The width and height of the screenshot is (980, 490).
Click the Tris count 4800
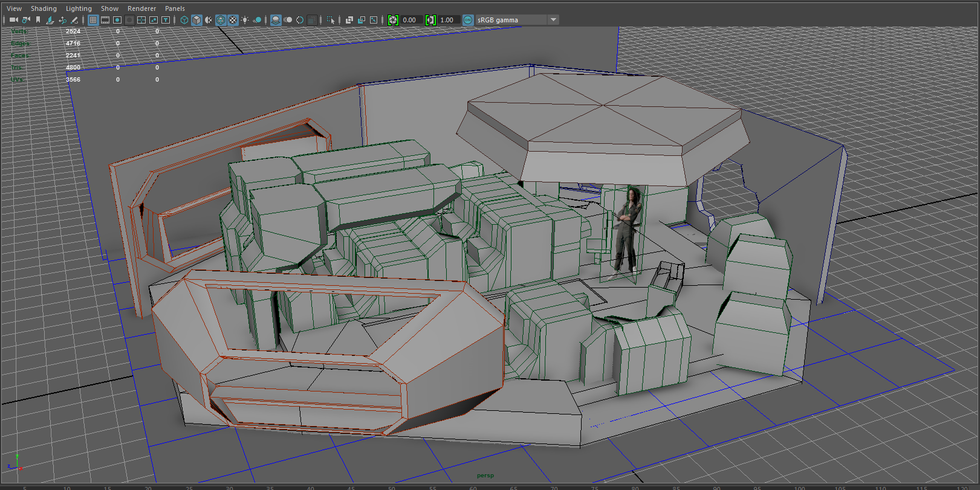pyautogui.click(x=73, y=68)
